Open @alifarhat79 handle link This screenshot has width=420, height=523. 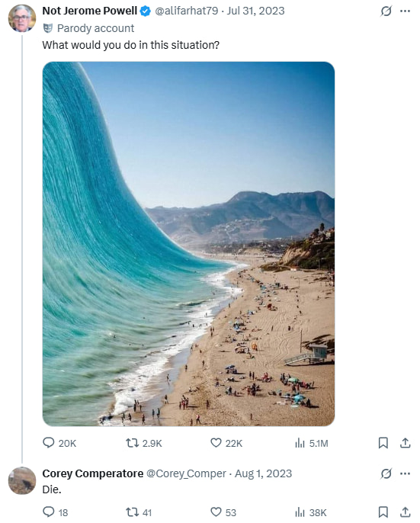click(187, 11)
